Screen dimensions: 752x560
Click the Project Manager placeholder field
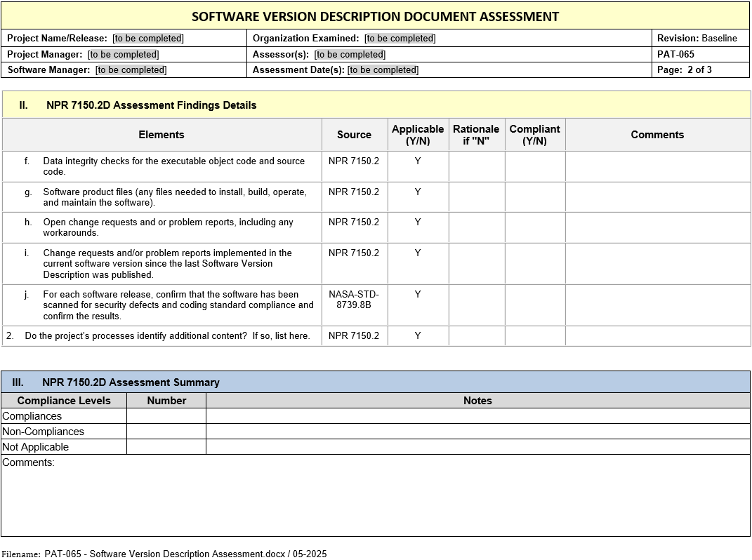click(x=124, y=54)
